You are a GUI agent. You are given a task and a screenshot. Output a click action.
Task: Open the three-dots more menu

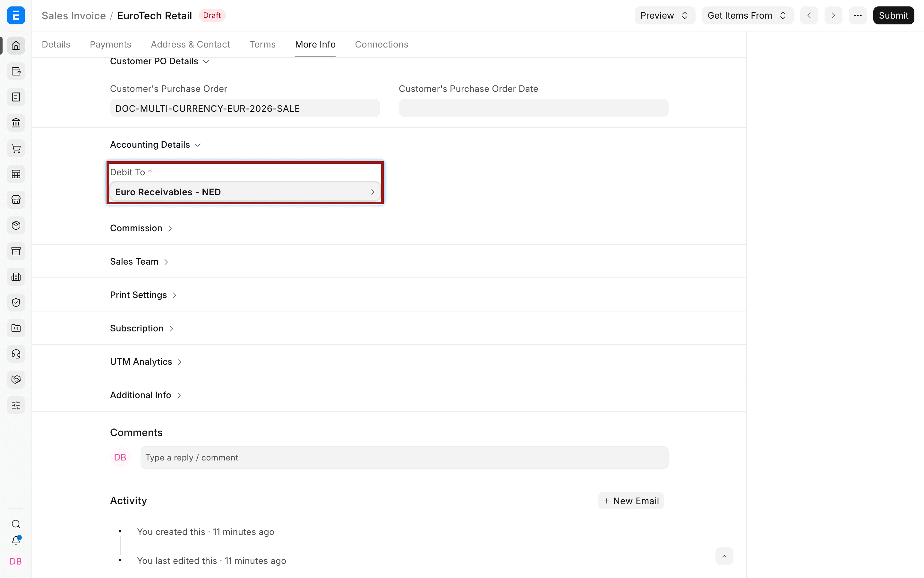[x=858, y=15]
